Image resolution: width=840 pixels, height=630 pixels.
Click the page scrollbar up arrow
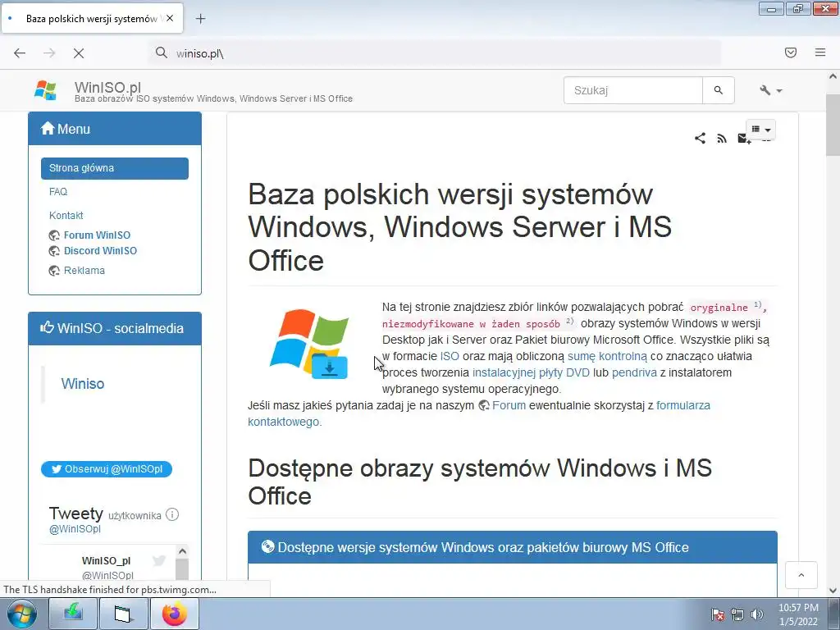click(833, 76)
